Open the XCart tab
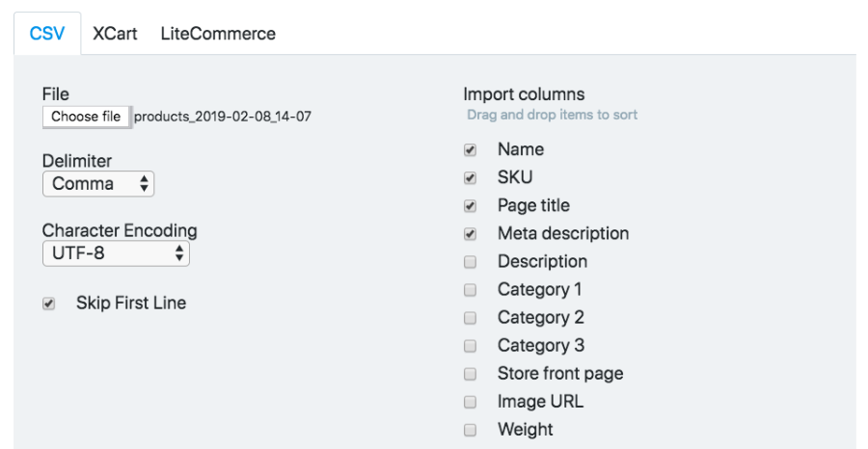This screenshot has height=449, width=868. (115, 34)
